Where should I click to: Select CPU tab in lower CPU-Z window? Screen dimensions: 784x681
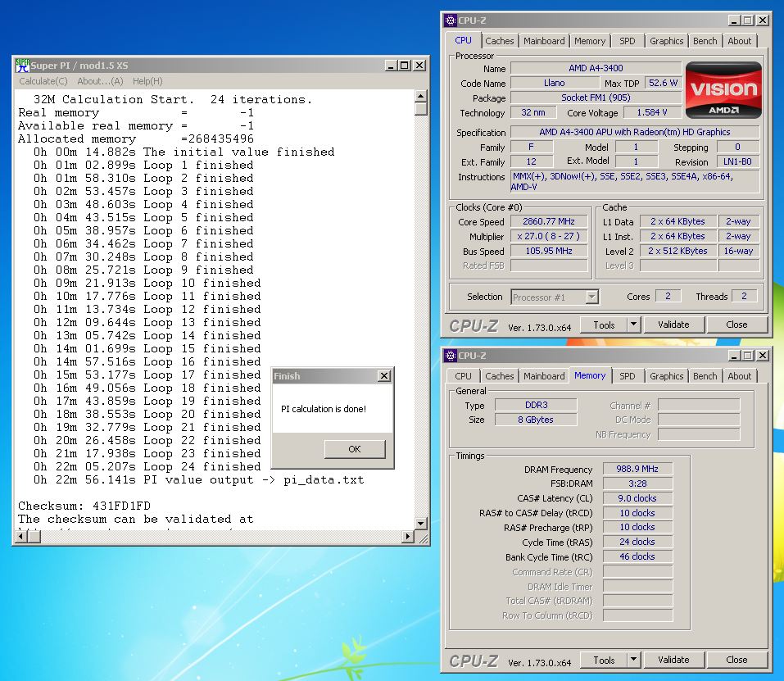pyautogui.click(x=463, y=376)
